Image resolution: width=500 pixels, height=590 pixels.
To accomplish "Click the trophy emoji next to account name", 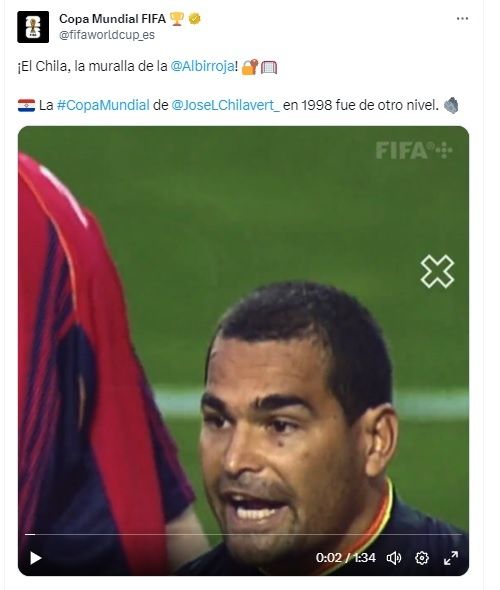I will (x=177, y=18).
